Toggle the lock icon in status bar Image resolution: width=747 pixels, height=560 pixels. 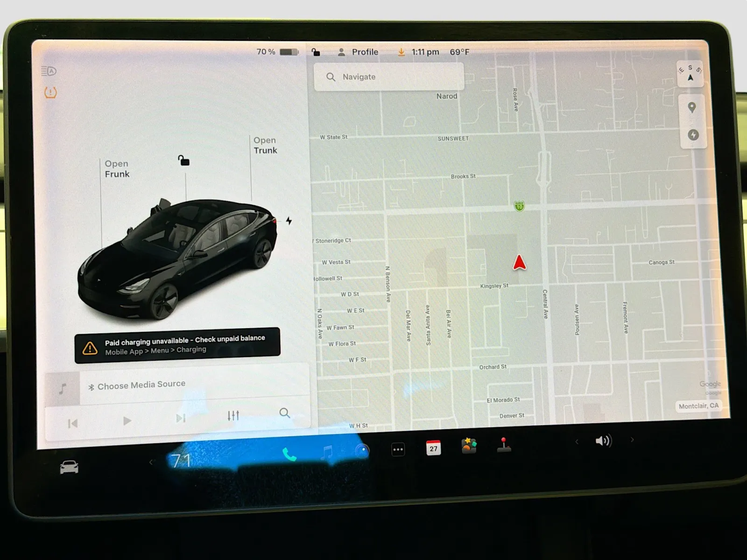click(x=316, y=52)
